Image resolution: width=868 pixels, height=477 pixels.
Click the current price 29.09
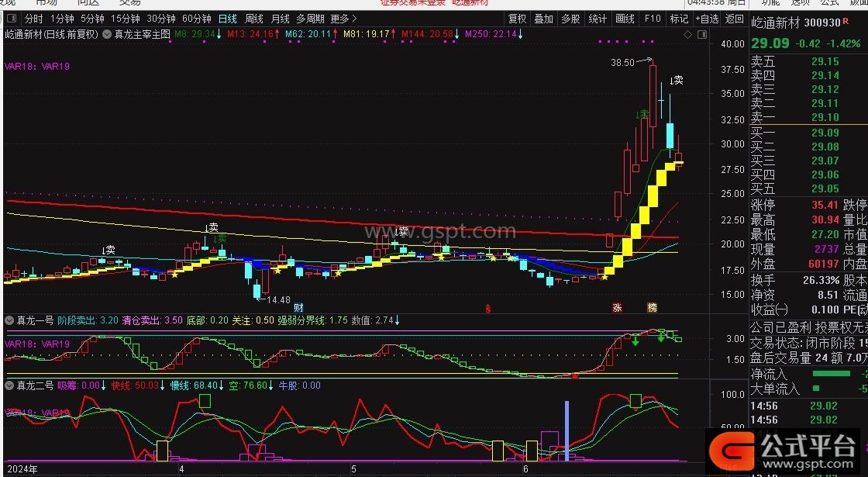pos(770,43)
